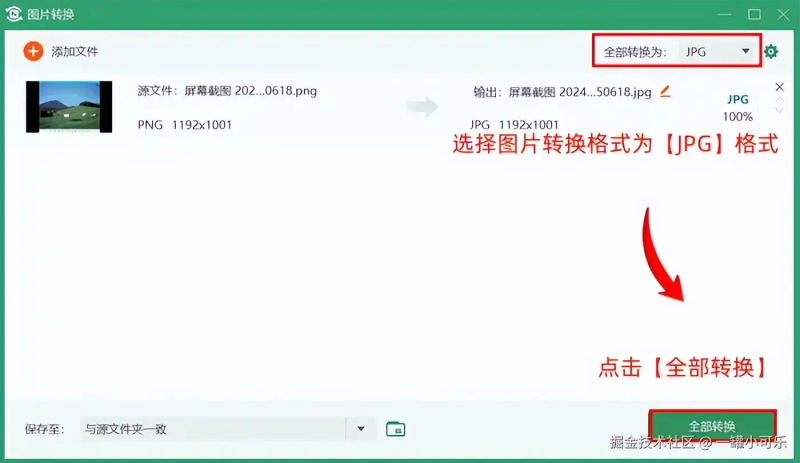This screenshot has height=463, width=800.
Task: Remove the file row with the X icon
Action: click(x=780, y=87)
